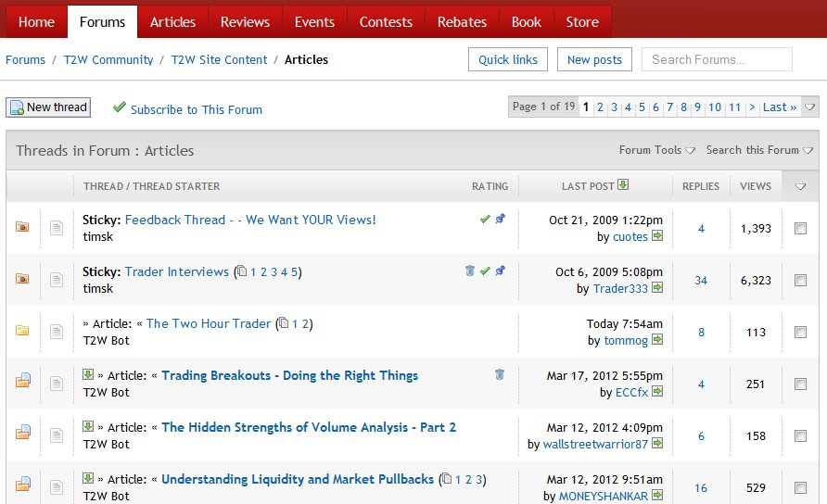The image size is (827, 504).
Task: Expand the Search this Forum menu
Action: point(758,150)
